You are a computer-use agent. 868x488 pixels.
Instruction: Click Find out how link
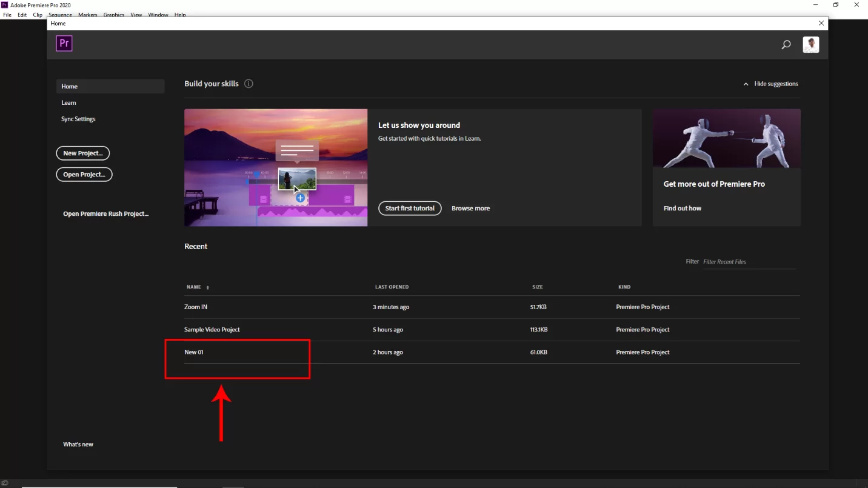(683, 208)
